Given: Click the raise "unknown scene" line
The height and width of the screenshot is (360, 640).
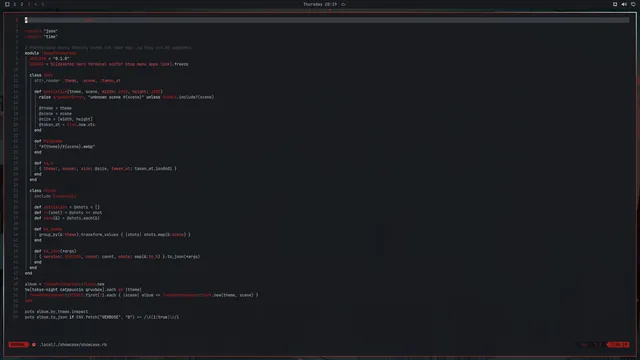Looking at the screenshot, I should tap(126, 97).
